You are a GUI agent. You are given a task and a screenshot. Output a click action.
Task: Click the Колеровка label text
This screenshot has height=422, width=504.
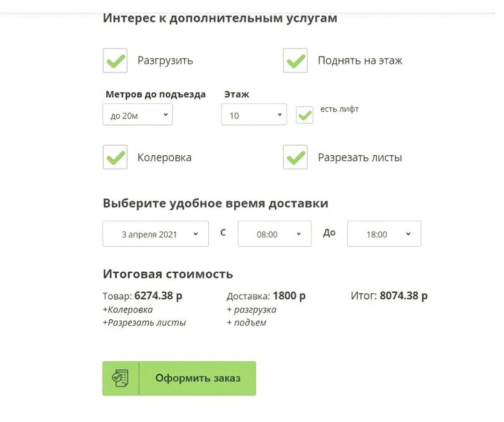(x=164, y=158)
